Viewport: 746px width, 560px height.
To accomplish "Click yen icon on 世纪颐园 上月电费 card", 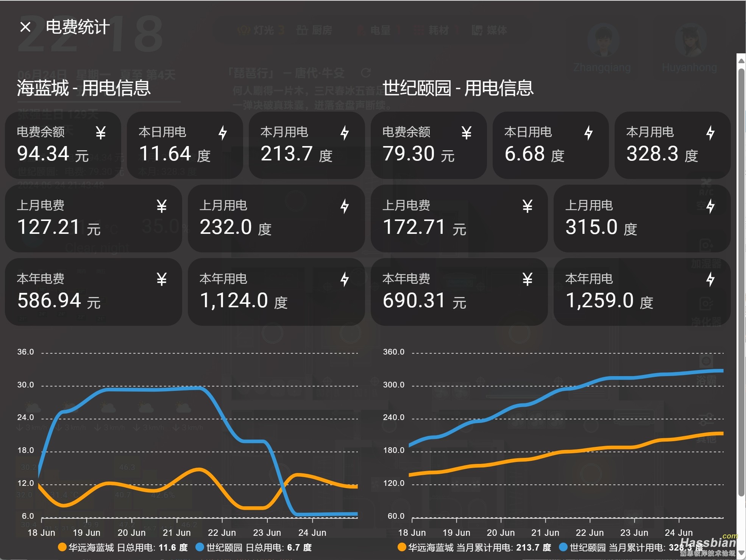I will 528,206.
